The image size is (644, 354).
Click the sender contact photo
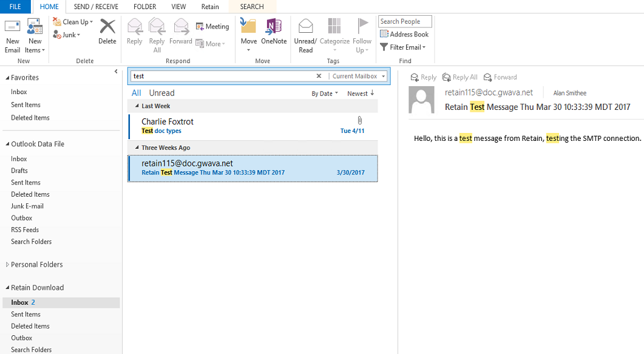tap(421, 100)
